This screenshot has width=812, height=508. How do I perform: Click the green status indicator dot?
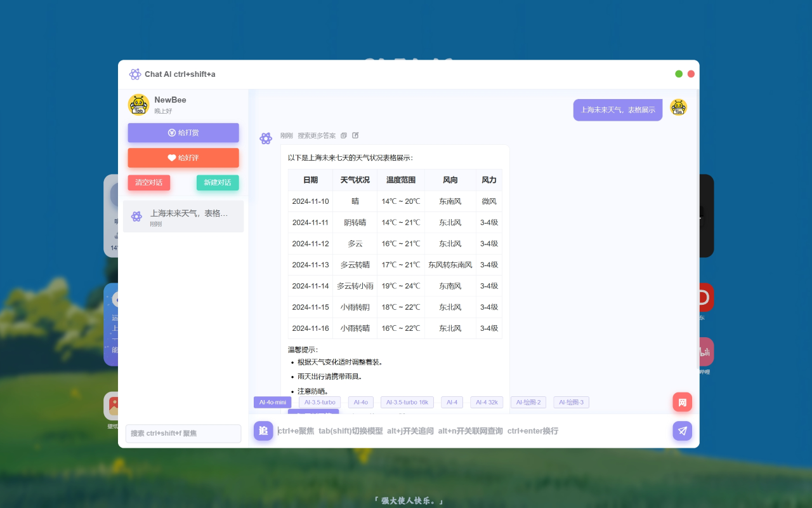(678, 74)
